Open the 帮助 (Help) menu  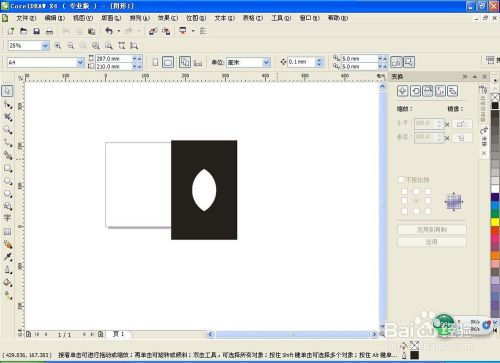(x=338, y=18)
